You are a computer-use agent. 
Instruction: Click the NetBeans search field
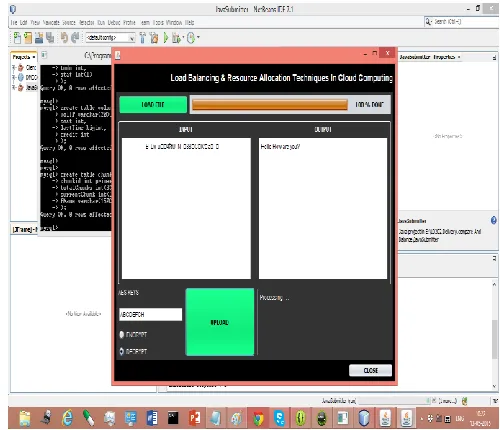click(x=461, y=22)
